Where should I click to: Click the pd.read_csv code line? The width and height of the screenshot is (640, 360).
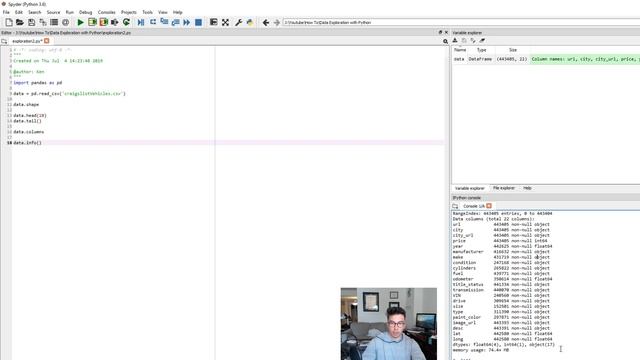click(69, 93)
